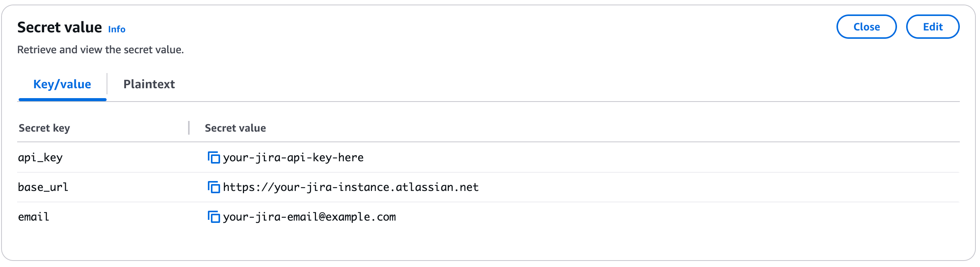Select the email key name
Image resolution: width=980 pixels, height=267 pixels.
[x=34, y=217]
